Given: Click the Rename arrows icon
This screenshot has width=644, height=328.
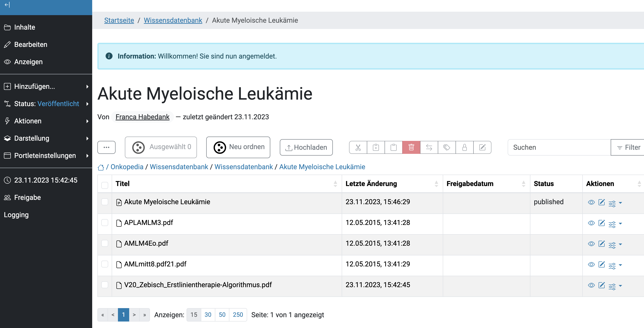Looking at the screenshot, I should coord(429,147).
